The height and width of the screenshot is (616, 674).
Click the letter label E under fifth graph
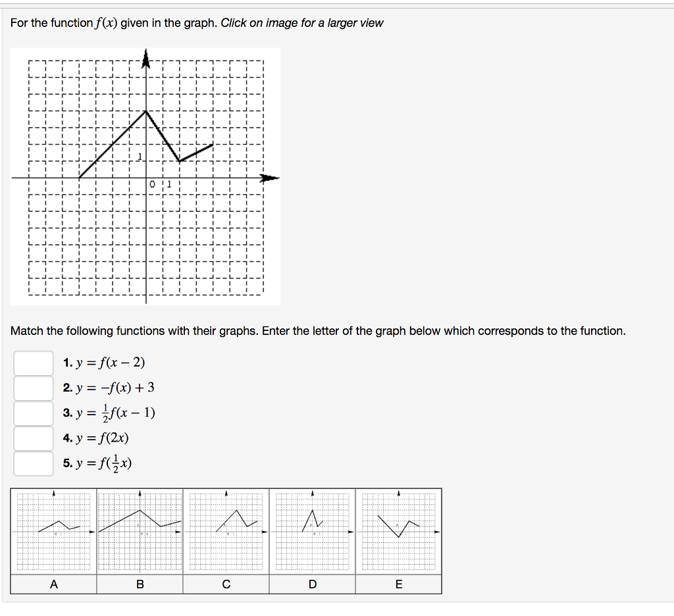pyautogui.click(x=399, y=584)
